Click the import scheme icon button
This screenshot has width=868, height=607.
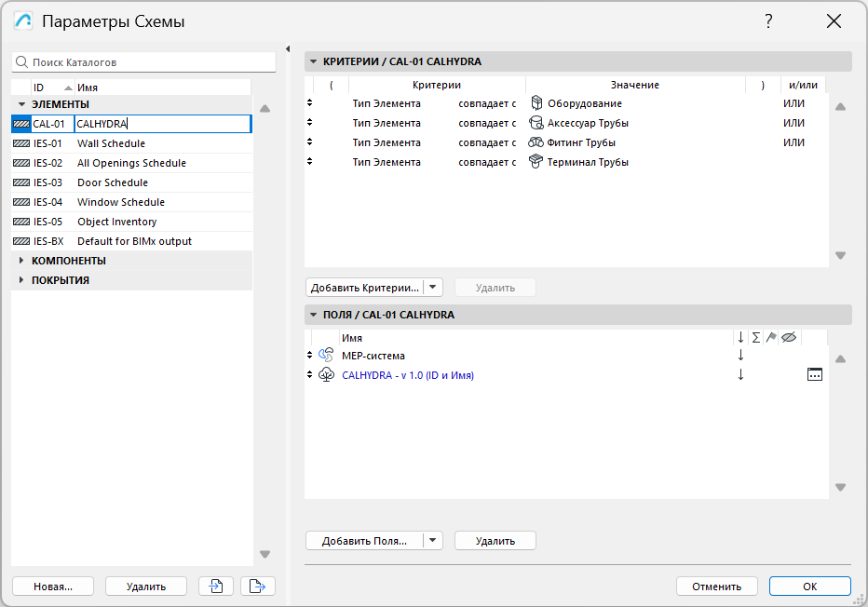click(x=216, y=586)
